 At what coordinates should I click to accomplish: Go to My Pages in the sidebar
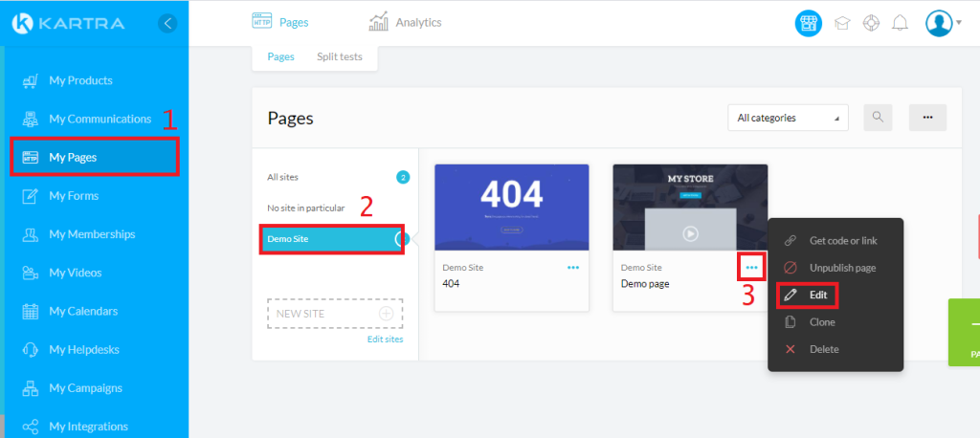(94, 157)
